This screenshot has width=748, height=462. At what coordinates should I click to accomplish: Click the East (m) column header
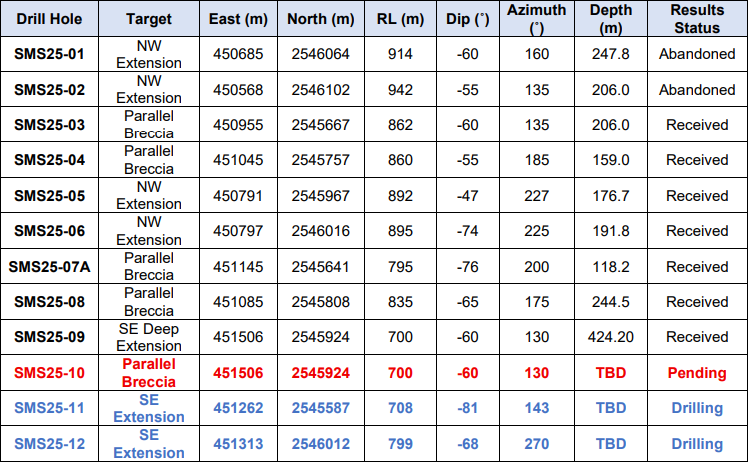[237, 19]
